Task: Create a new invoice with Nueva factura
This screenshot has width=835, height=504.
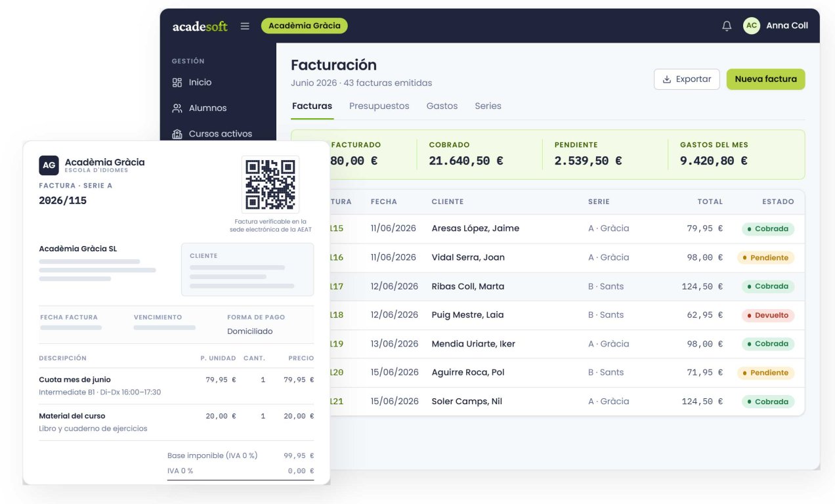Action: click(x=765, y=79)
